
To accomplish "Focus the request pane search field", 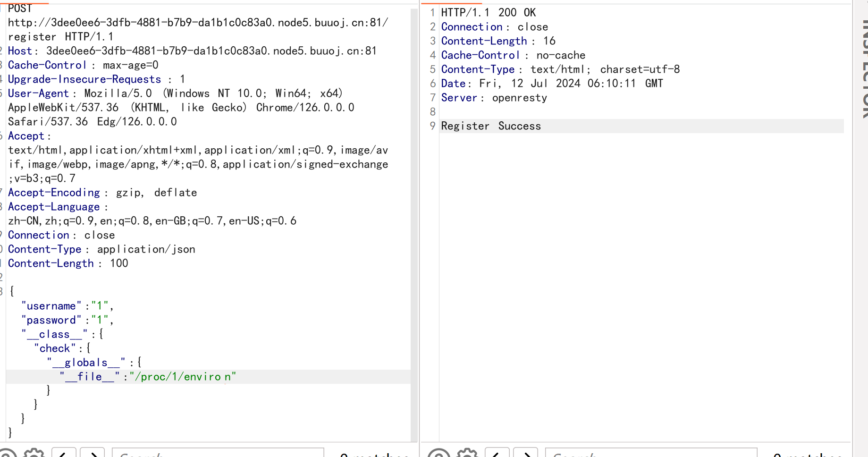I will 218,453.
